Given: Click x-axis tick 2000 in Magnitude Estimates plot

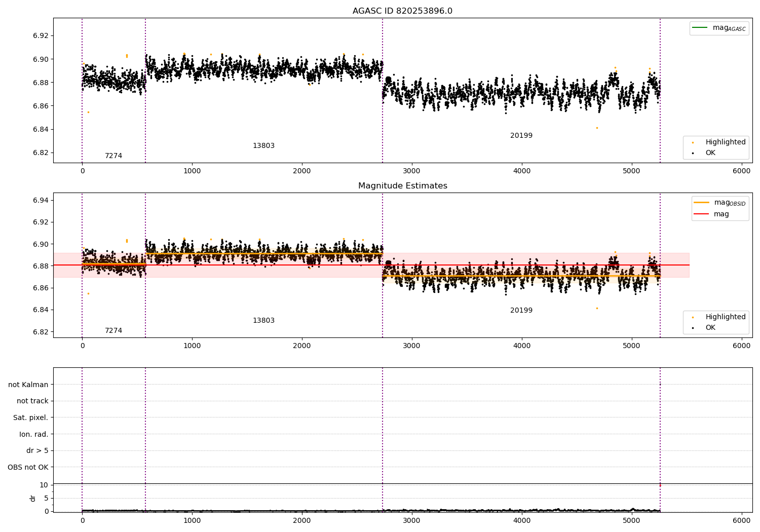Looking at the screenshot, I should tap(302, 346).
